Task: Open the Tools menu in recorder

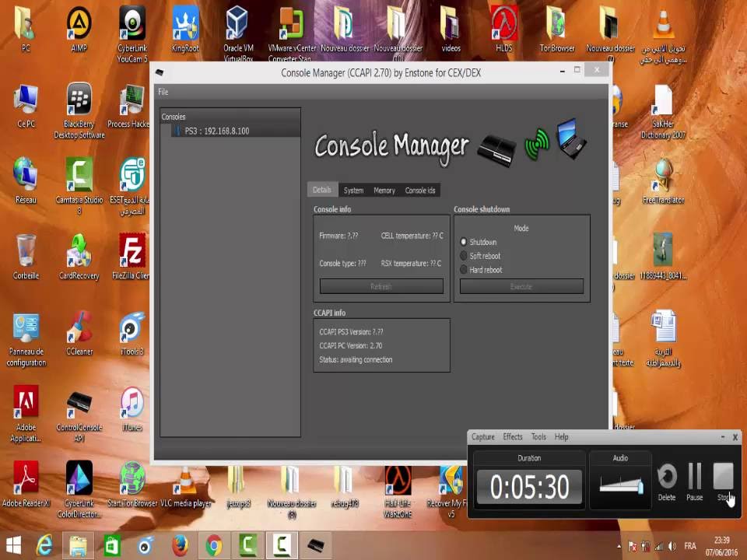Action: [x=538, y=436]
